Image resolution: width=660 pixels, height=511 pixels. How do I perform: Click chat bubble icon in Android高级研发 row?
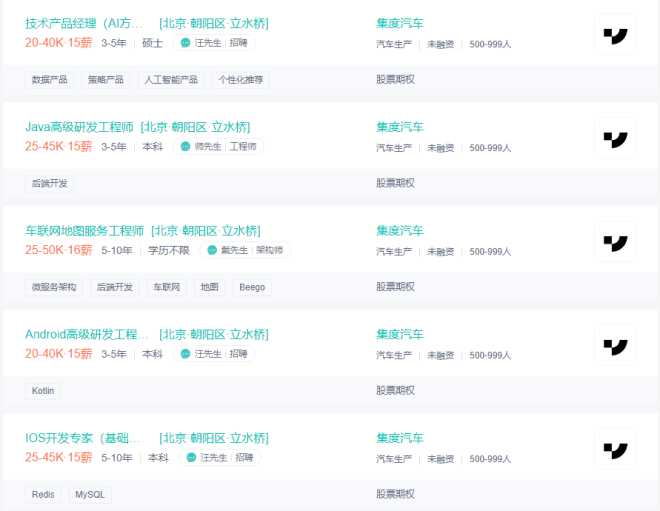185,354
